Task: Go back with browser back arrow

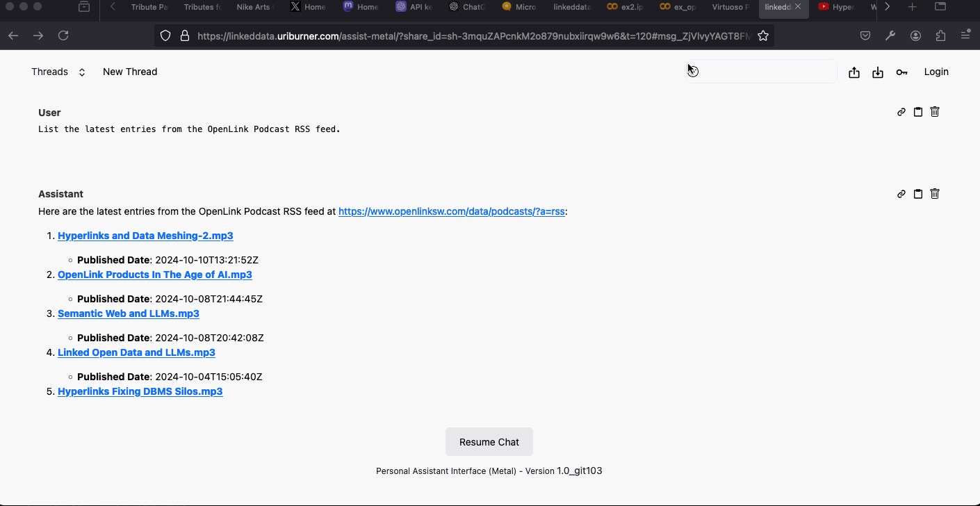Action: tap(13, 35)
